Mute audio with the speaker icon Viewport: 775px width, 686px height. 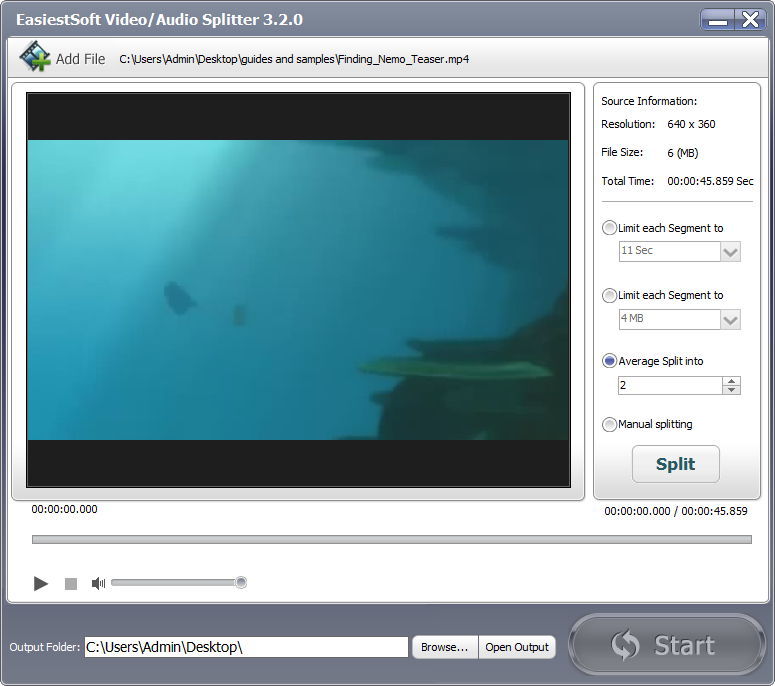point(98,584)
